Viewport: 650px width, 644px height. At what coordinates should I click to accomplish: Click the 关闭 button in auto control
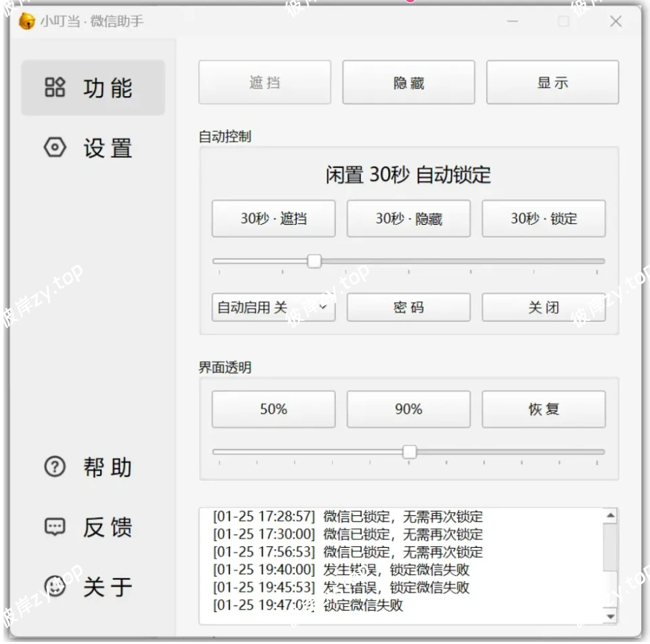click(x=544, y=307)
